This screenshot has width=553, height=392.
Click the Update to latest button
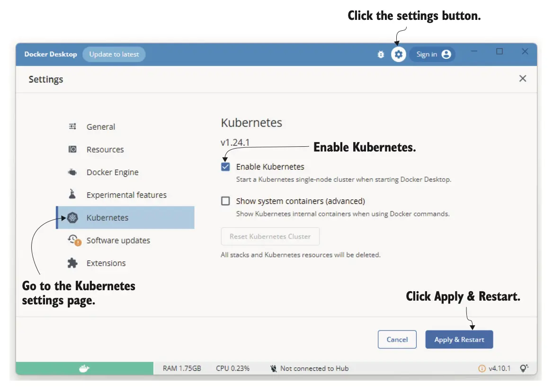pyautogui.click(x=114, y=54)
